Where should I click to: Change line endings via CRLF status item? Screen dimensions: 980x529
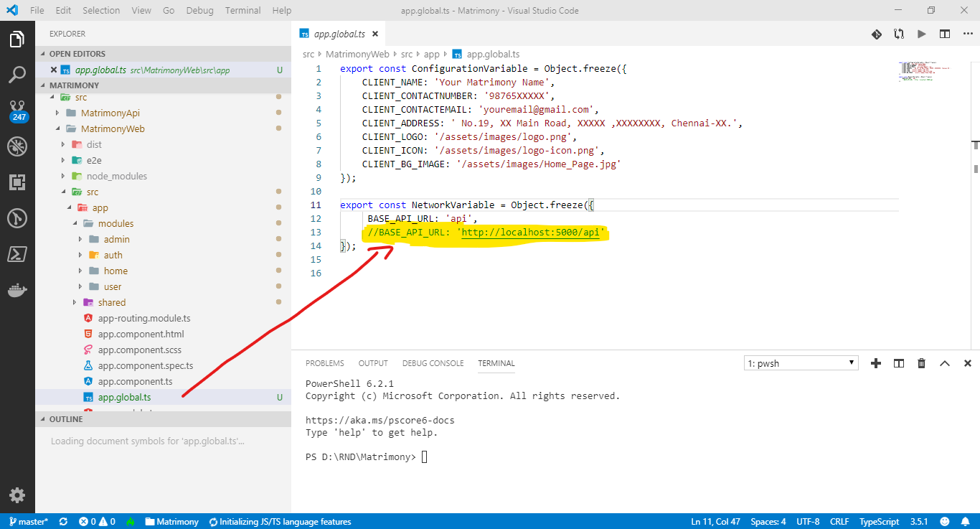tap(839, 522)
